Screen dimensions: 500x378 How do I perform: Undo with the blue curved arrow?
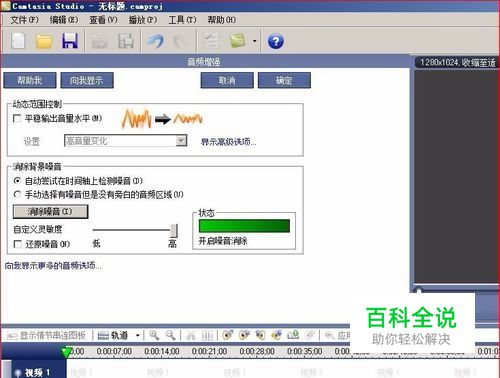[156, 41]
